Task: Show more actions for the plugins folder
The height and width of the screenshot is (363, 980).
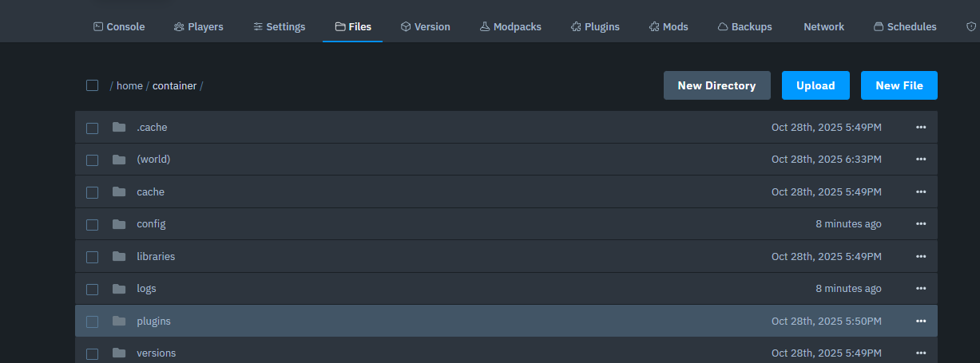Action: click(921, 321)
